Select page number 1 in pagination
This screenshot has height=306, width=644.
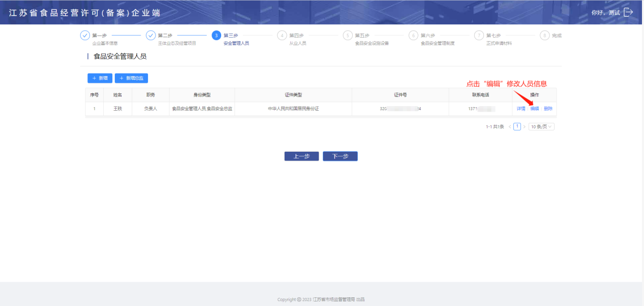pos(517,127)
